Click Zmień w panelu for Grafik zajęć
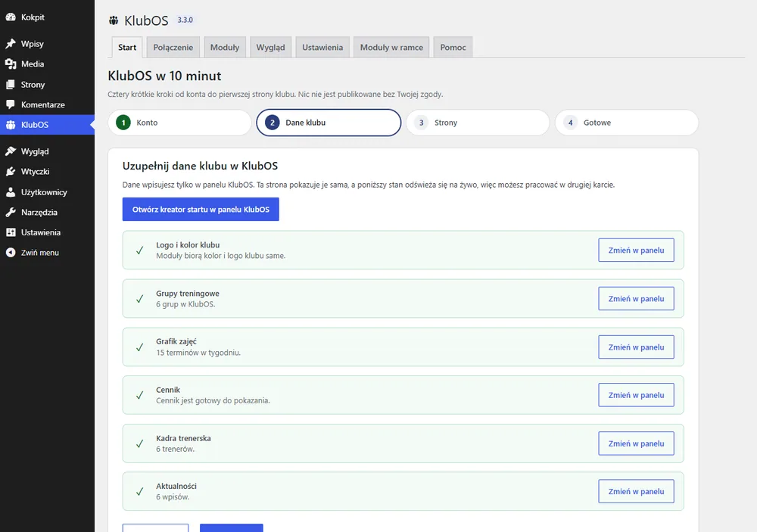 637,347
